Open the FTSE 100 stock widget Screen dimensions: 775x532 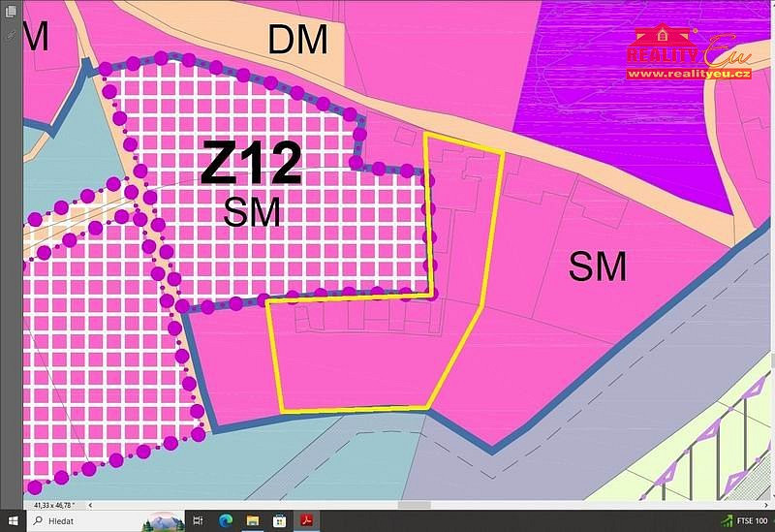click(x=745, y=520)
